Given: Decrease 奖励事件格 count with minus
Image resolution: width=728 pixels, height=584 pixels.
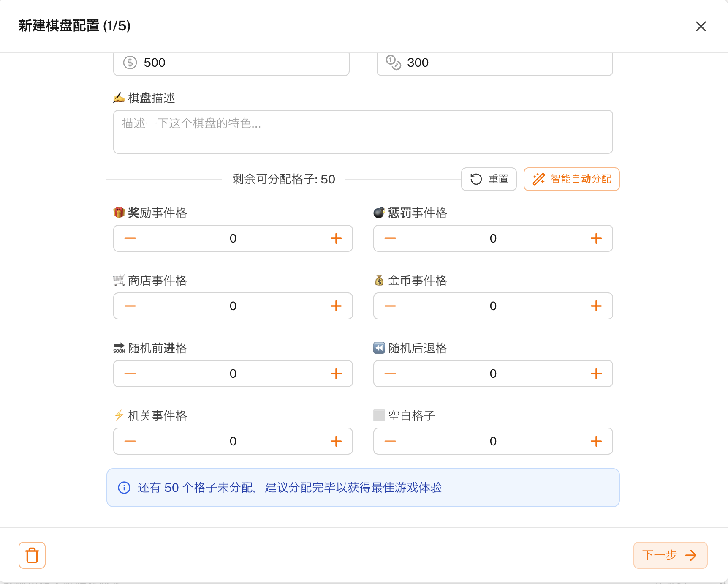Looking at the screenshot, I should pyautogui.click(x=130, y=238).
